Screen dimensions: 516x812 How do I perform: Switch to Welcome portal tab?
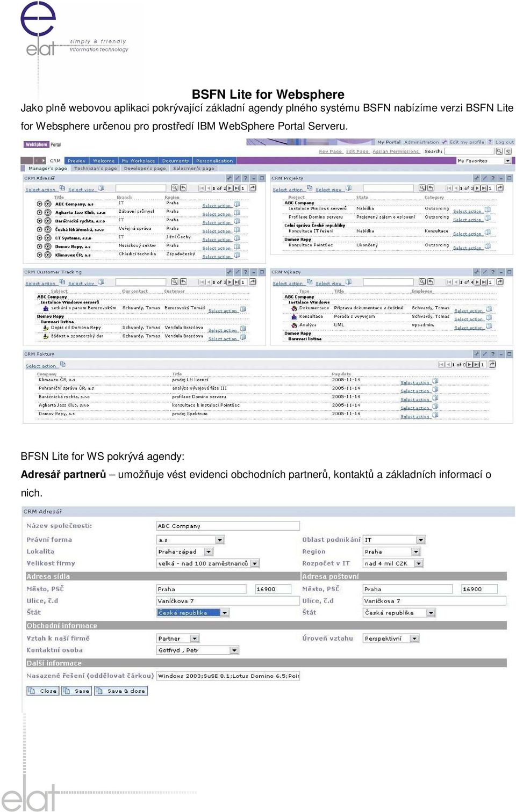pyautogui.click(x=103, y=161)
